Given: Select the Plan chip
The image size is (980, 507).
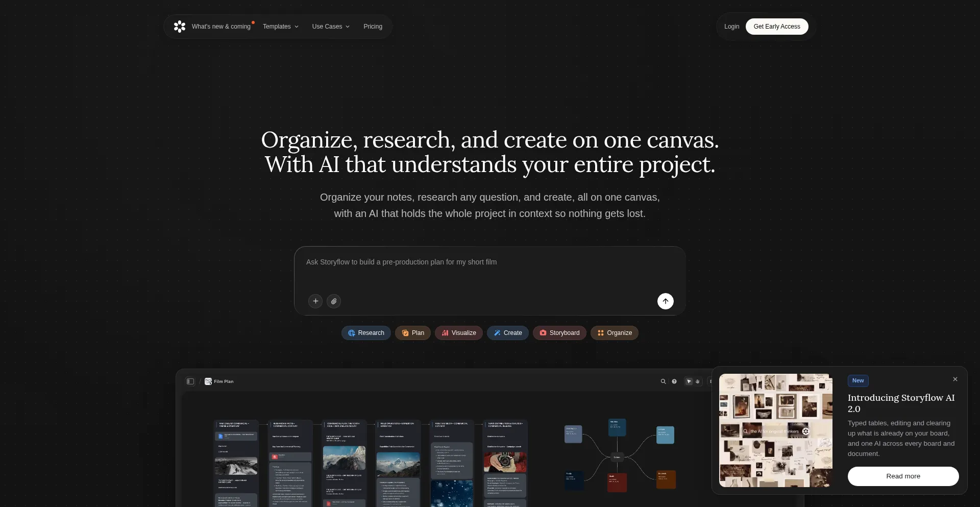Looking at the screenshot, I should point(413,333).
